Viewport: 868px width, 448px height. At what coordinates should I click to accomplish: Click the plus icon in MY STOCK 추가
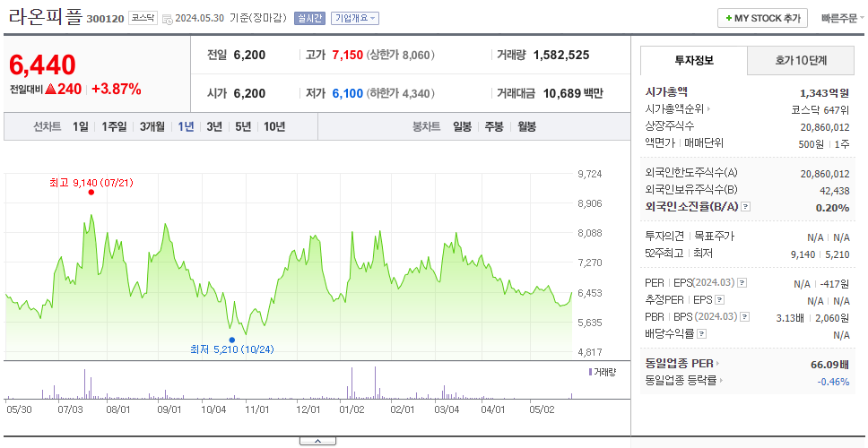(x=729, y=18)
